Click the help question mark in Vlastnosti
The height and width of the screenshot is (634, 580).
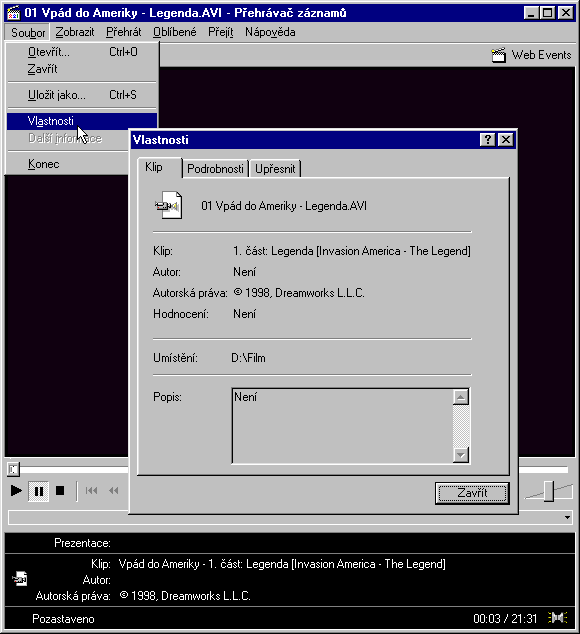488,140
